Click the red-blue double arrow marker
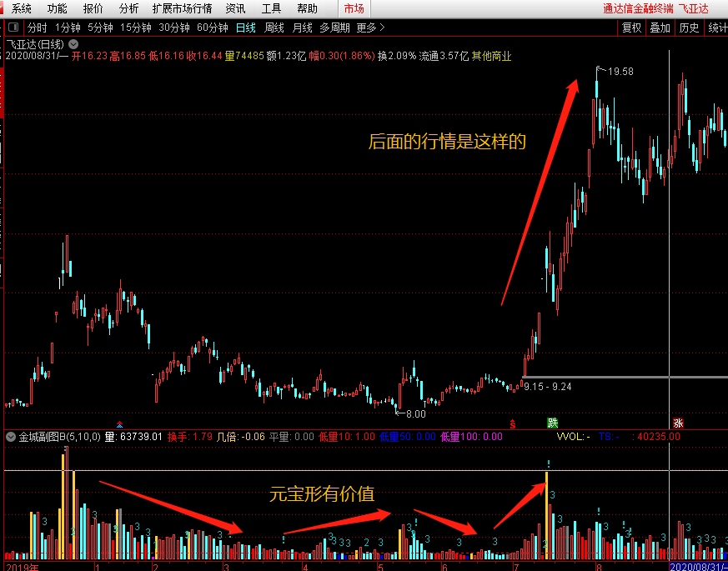The height and width of the screenshot is (571, 728). [x=120, y=423]
